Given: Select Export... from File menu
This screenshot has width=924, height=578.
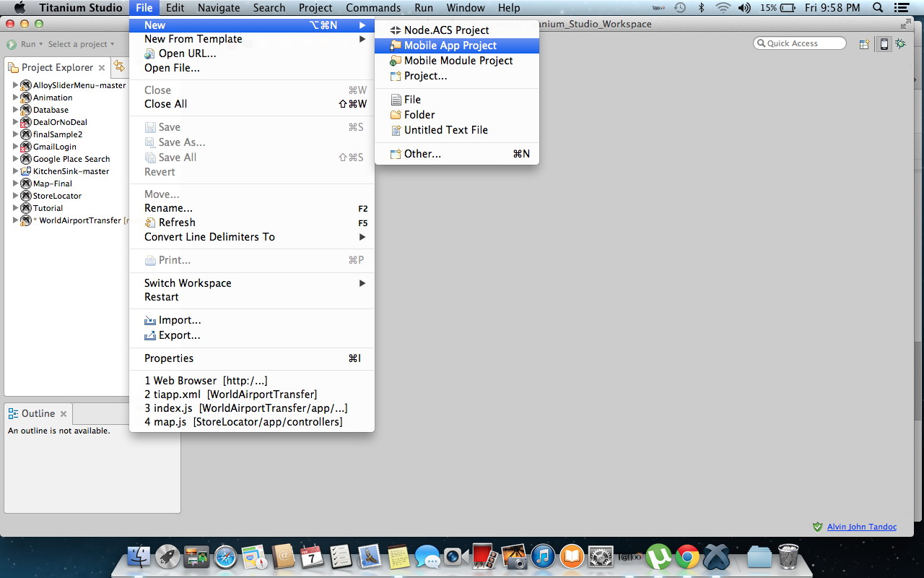Looking at the screenshot, I should click(x=251, y=335).
